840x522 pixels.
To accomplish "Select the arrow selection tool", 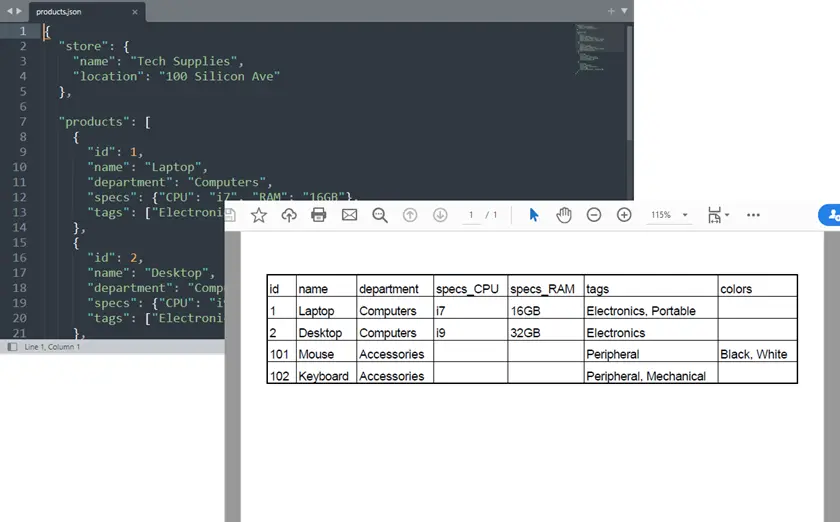I will point(533,215).
